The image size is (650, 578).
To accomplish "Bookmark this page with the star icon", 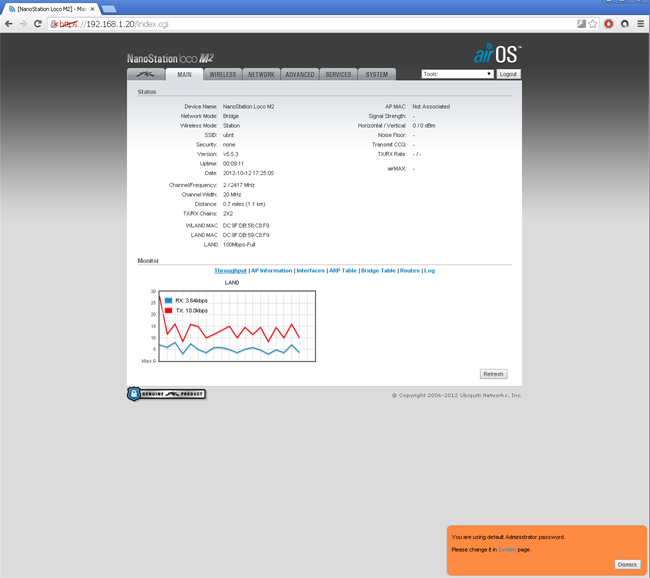I will 593,24.
